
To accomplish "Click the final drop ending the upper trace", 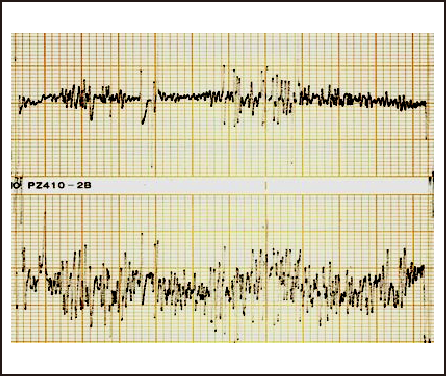I will click(427, 121).
